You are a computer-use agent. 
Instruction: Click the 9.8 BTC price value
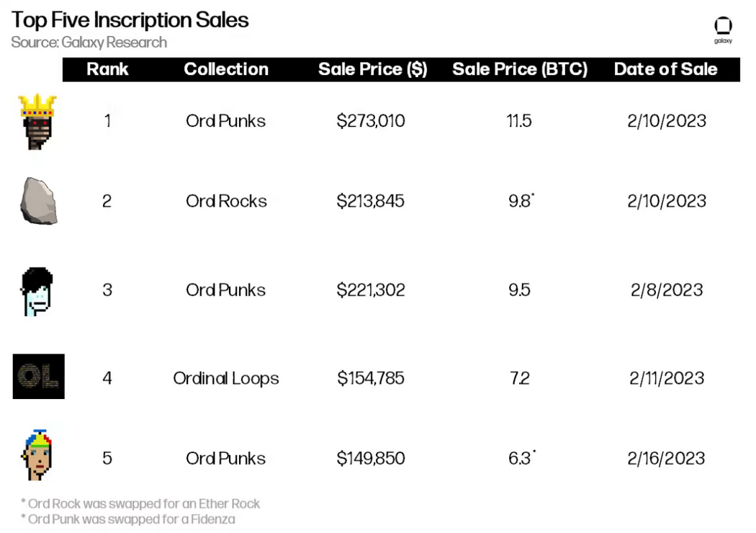tap(521, 201)
